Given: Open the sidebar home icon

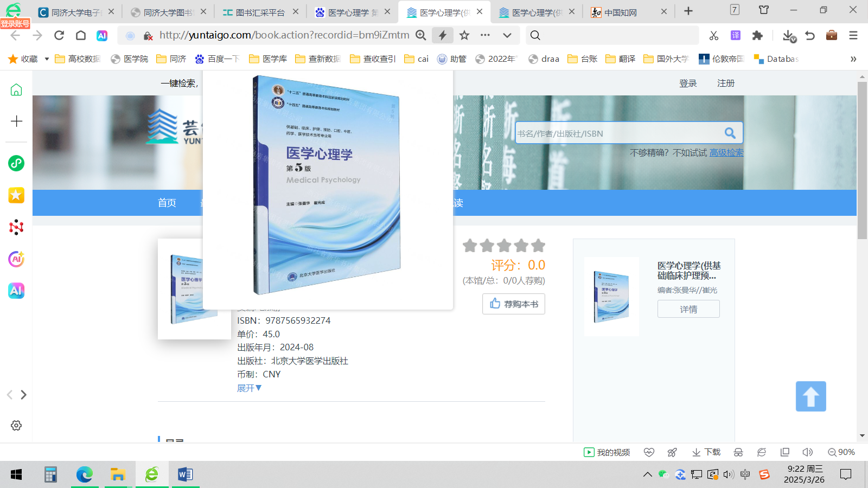Looking at the screenshot, I should point(16,89).
